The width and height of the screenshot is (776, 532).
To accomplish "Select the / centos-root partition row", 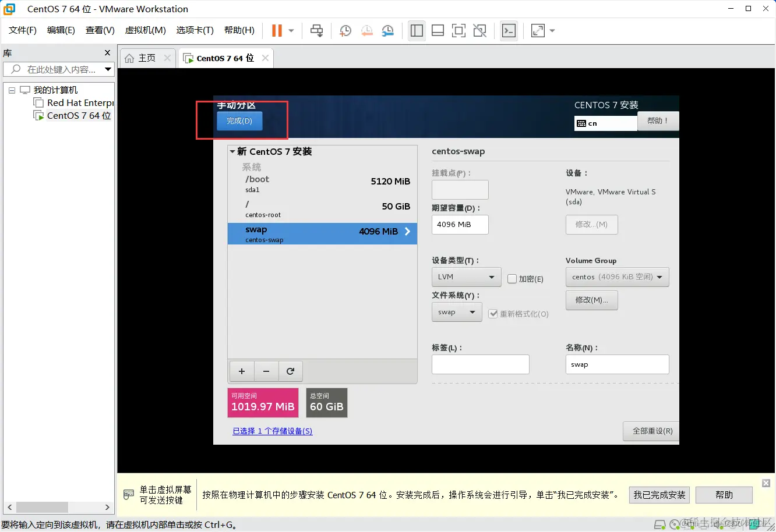I will 322,210.
